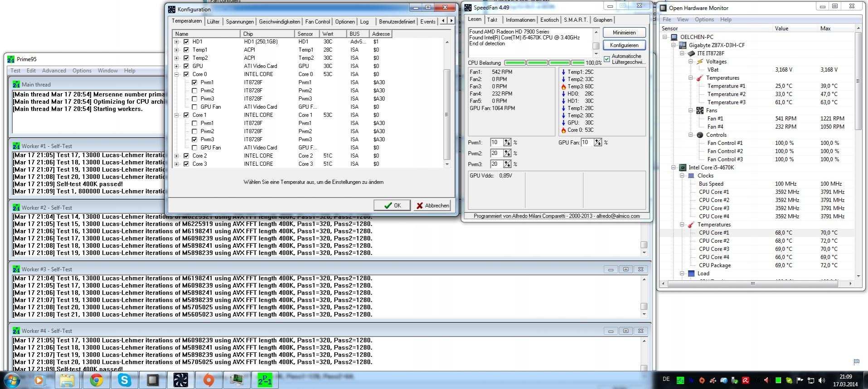Click the Abbrechen button

(x=432, y=205)
